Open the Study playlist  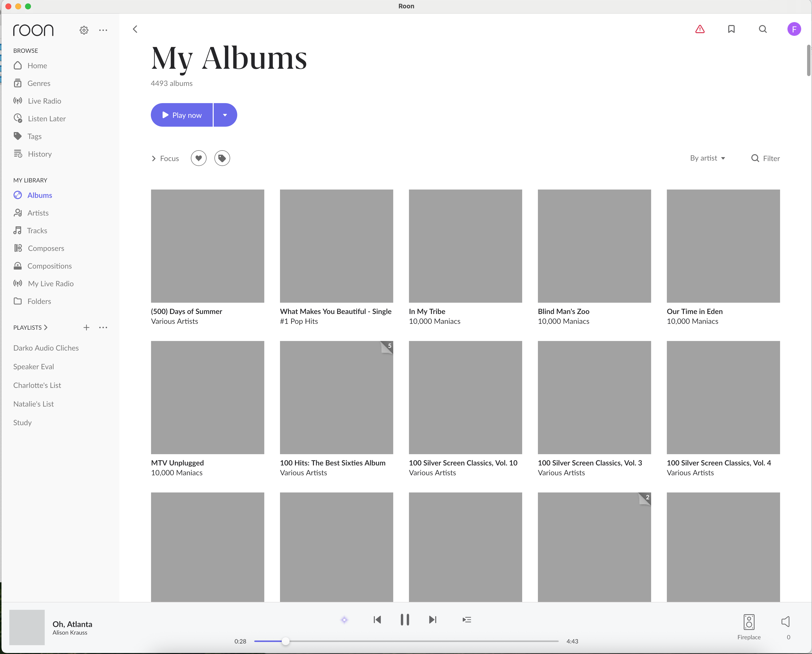23,423
